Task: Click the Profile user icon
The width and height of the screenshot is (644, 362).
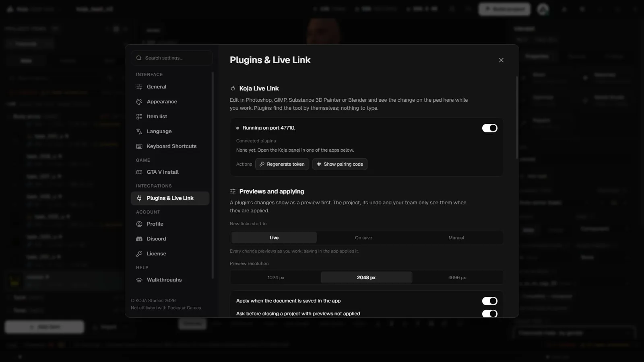Action: 139,224
